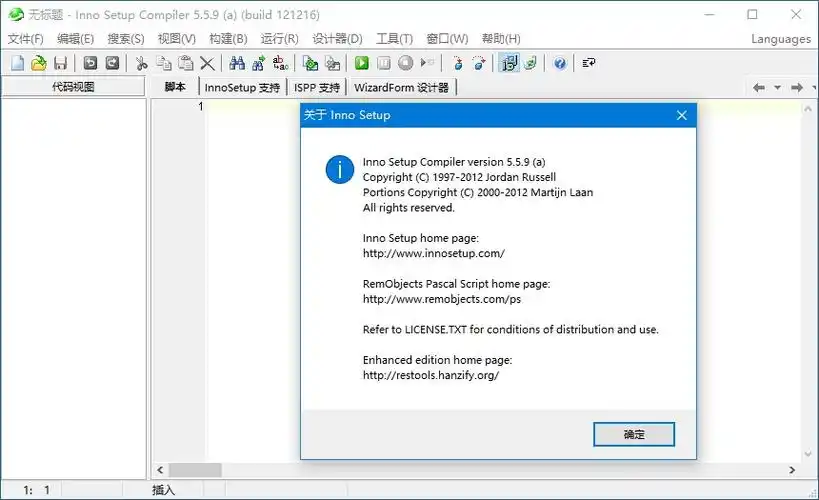Click the 插入 status bar indicator

click(163, 490)
